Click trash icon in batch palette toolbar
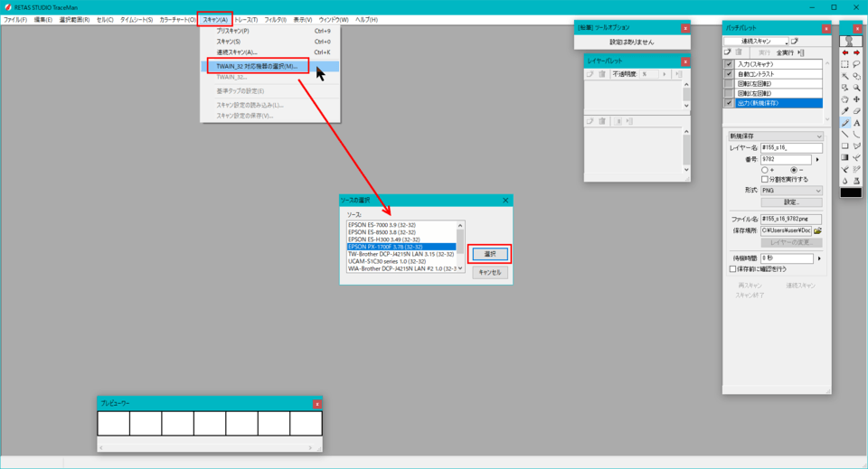Screen dimensions: 868x469 point(739,52)
